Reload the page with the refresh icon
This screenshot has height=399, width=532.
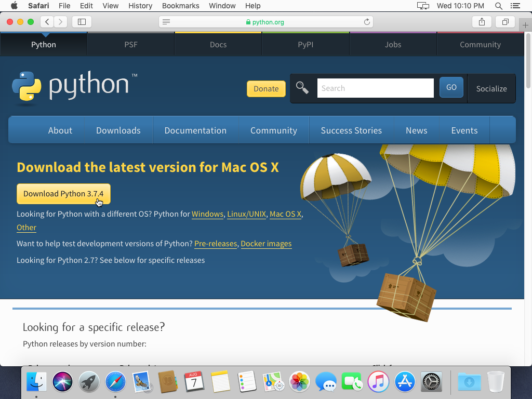(367, 22)
